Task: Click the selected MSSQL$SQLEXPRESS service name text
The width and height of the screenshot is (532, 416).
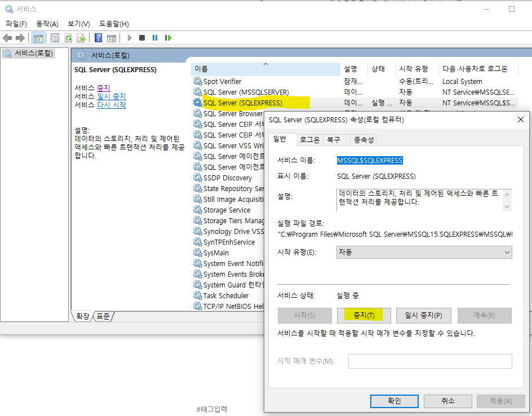Action: coord(370,160)
